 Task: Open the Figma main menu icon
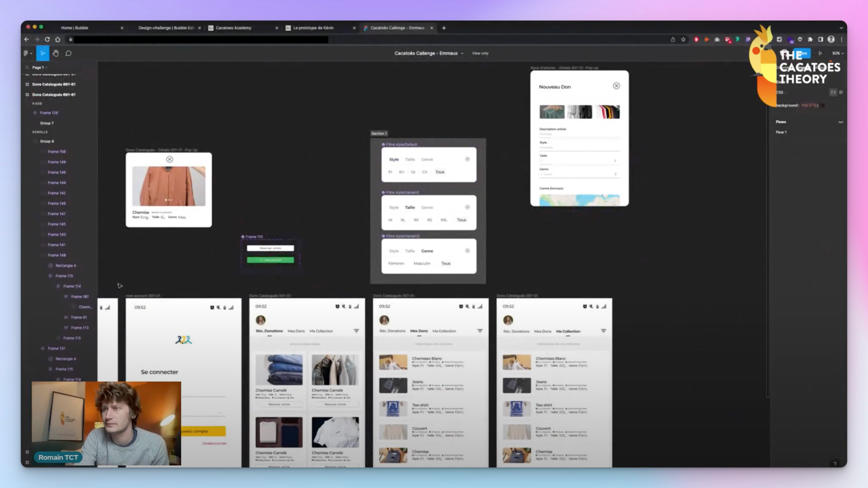coord(27,53)
